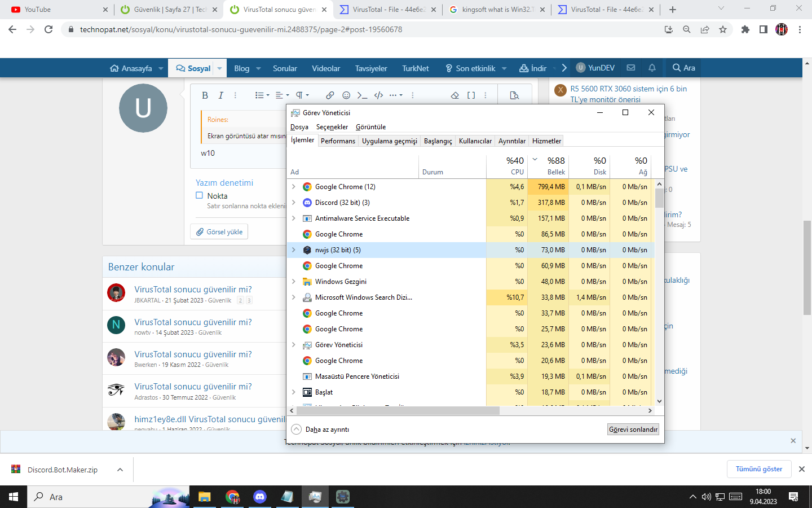812x508 pixels.
Task: Click the Tümünü göster downloads button
Action: pos(759,469)
